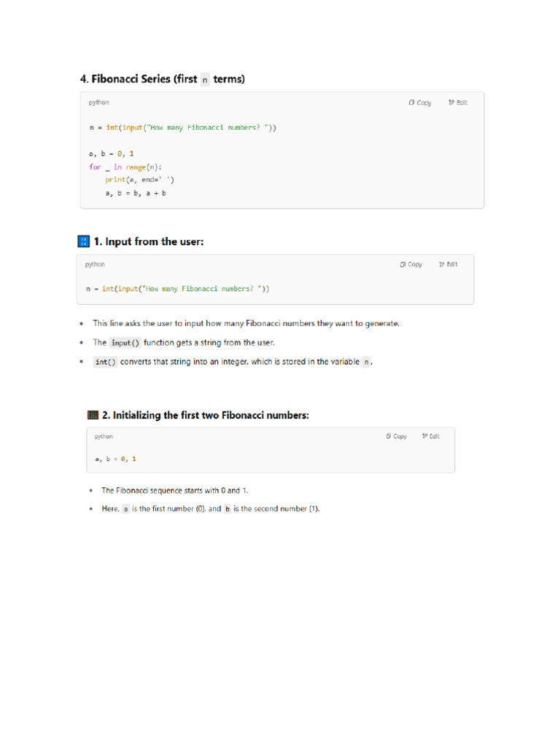Copy the "a, b = 0, 1" snippet
This screenshot has width=560, height=747.
397,436
